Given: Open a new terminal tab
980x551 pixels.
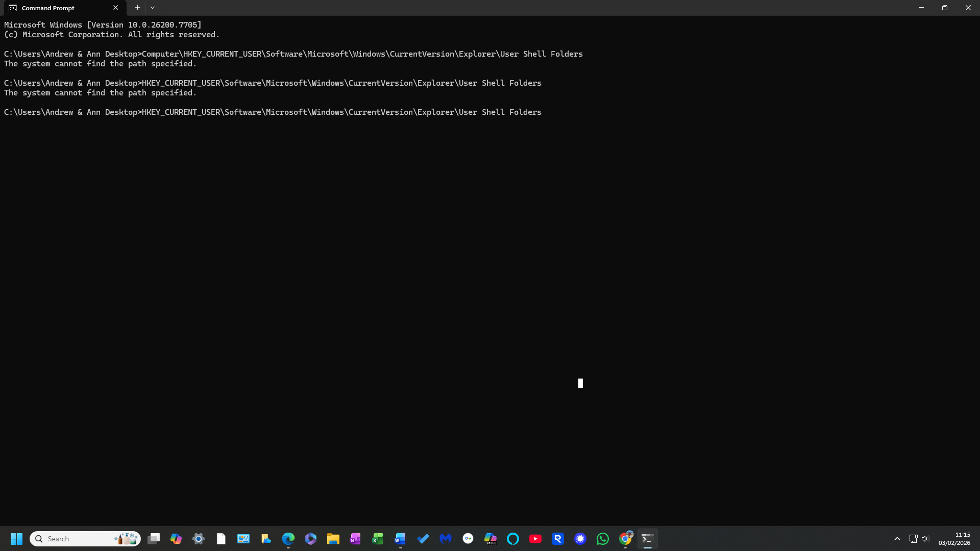Looking at the screenshot, I should tap(137, 8).
